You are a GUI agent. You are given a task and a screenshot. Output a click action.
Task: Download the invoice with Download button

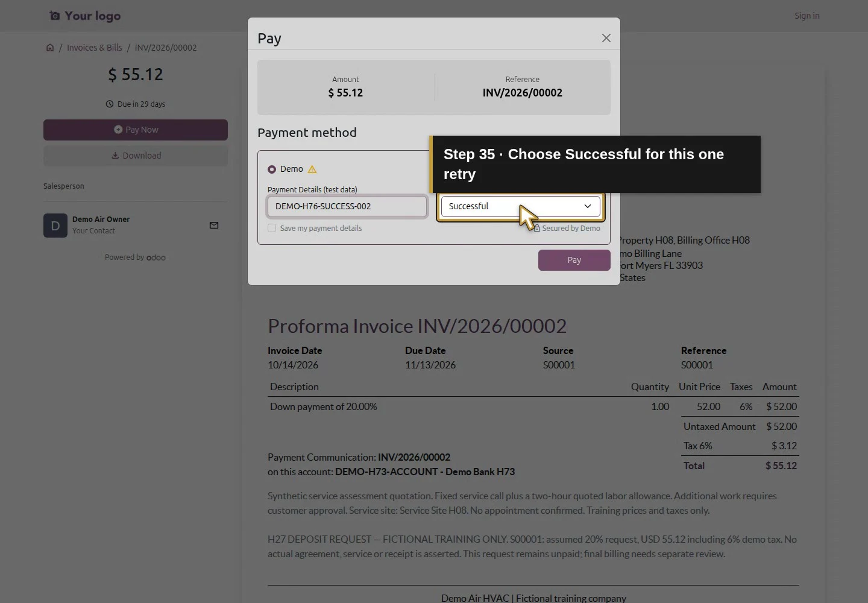coord(136,156)
